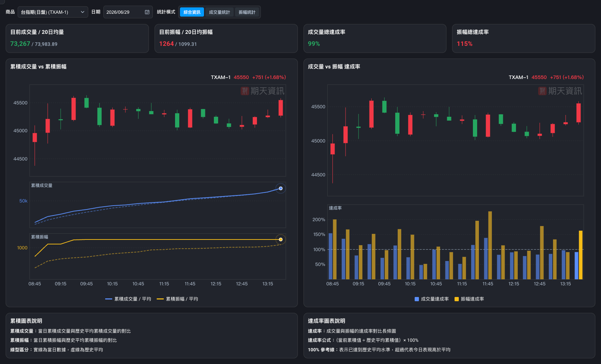Click the blue cumulative volume endpoint marker

click(281, 188)
